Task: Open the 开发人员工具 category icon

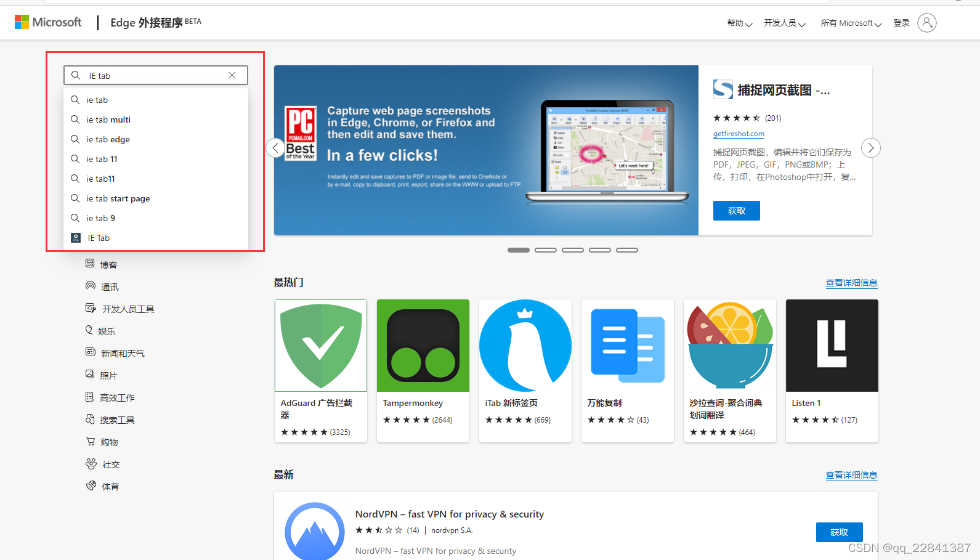Action: coord(91,308)
